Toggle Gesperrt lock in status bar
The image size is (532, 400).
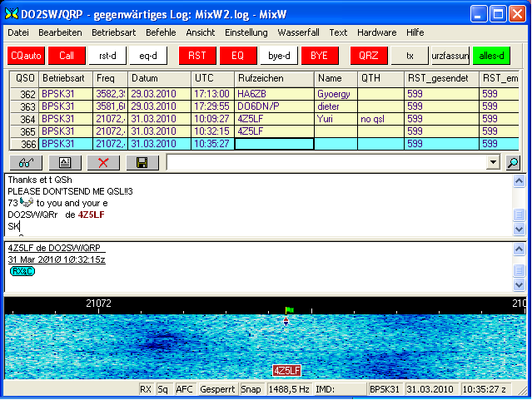pyautogui.click(x=217, y=389)
